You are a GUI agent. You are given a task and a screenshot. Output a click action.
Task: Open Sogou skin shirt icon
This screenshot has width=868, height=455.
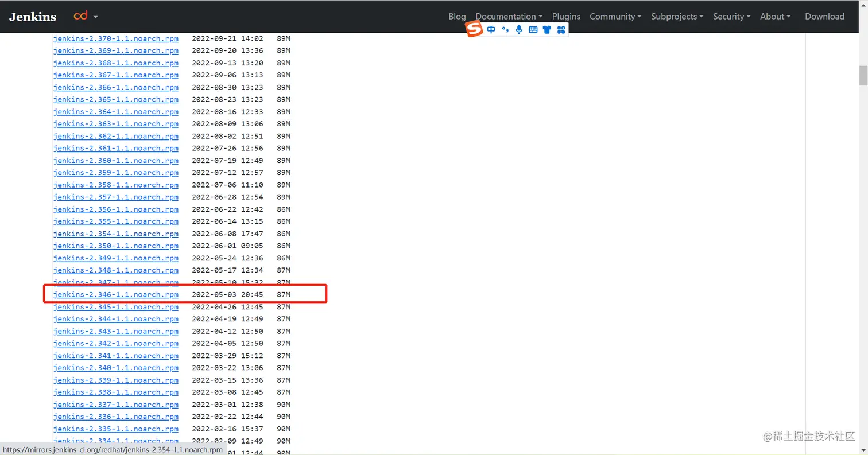(547, 30)
